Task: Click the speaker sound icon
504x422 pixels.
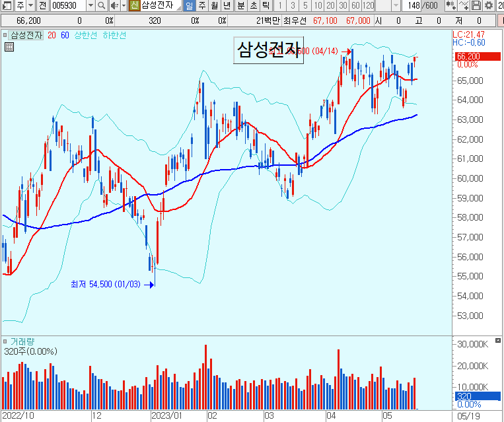Action: (114, 5)
